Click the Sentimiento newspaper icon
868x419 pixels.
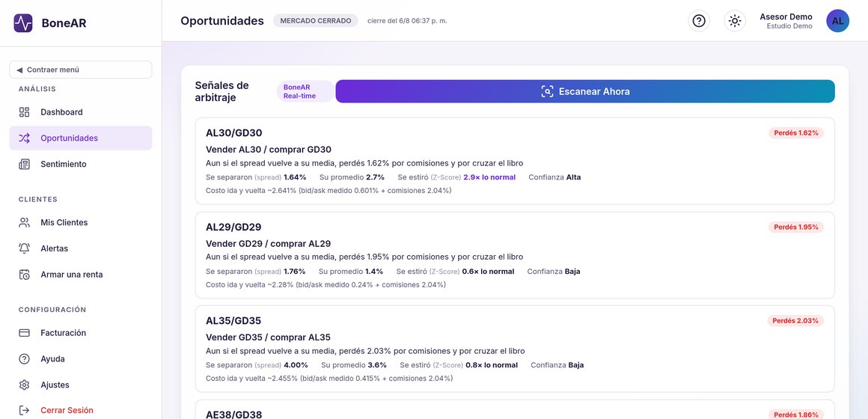(x=25, y=165)
